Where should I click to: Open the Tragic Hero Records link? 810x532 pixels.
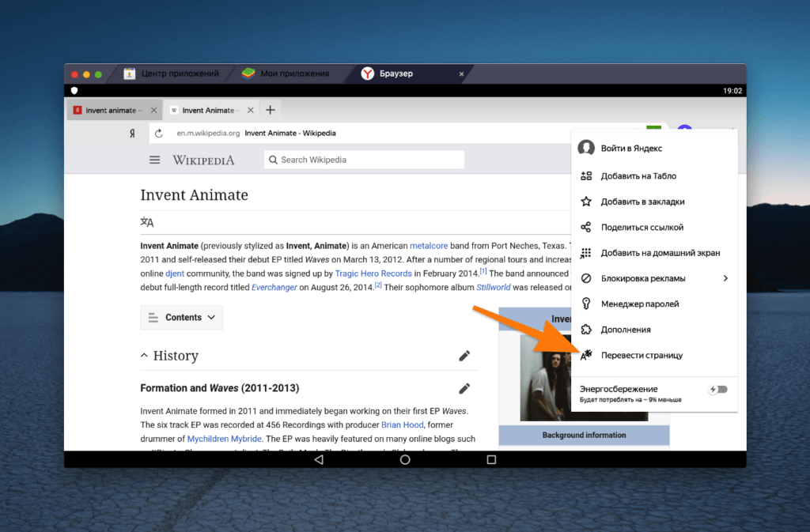[x=373, y=274]
